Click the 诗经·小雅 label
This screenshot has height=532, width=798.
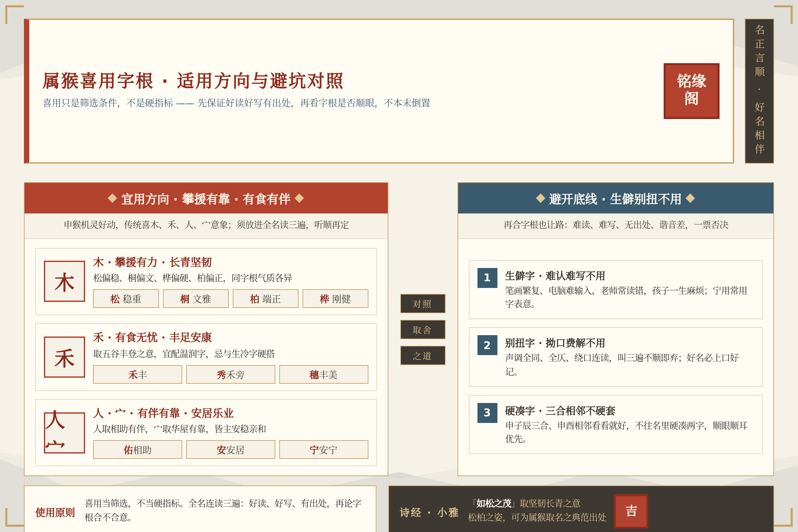[x=429, y=512]
